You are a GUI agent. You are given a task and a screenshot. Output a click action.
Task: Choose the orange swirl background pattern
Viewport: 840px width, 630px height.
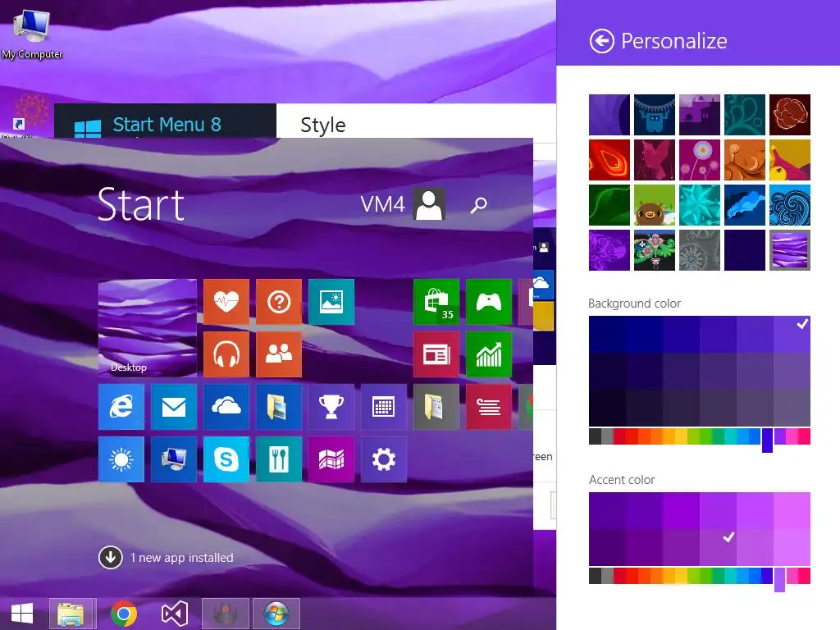pos(745,160)
